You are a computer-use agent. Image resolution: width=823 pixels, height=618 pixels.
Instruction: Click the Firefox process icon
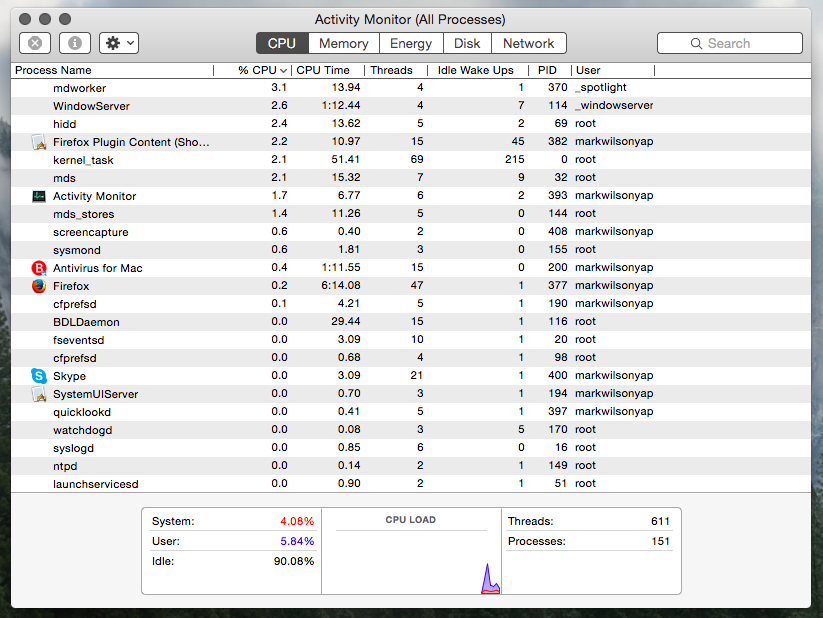point(39,286)
